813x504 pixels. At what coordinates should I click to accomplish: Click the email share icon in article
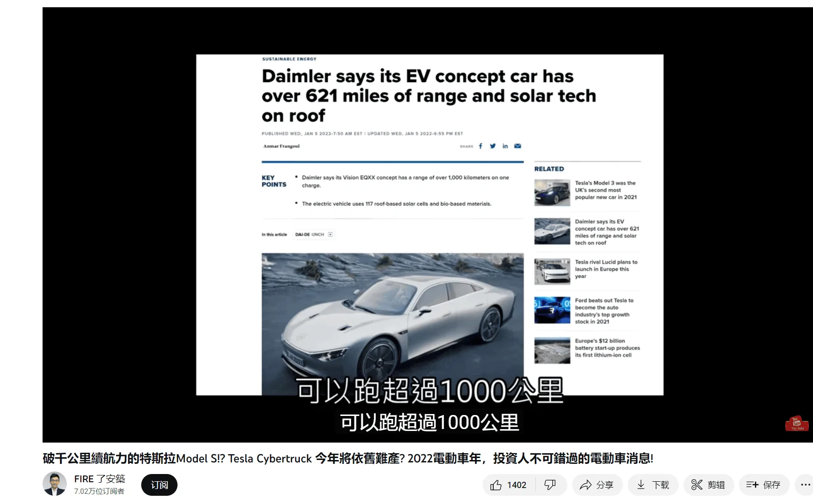pyautogui.click(x=517, y=146)
